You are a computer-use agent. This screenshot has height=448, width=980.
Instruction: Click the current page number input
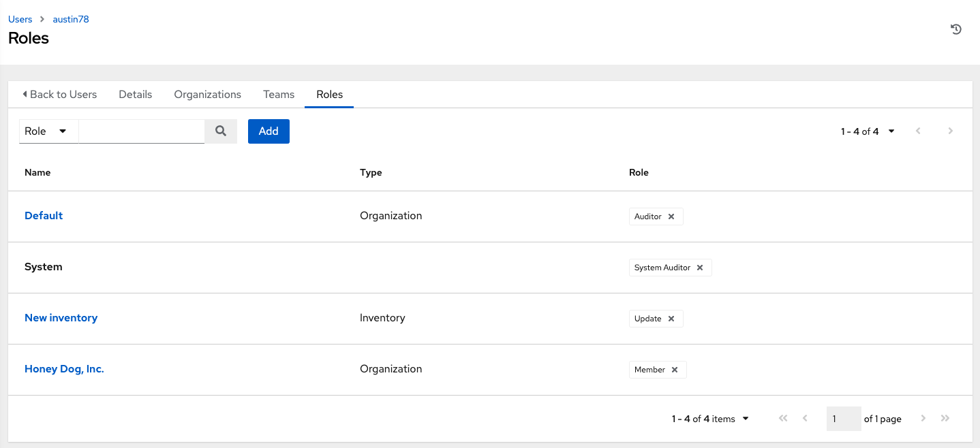pos(843,419)
